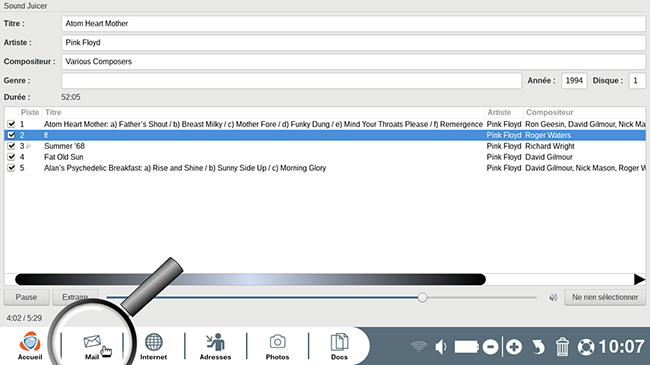Open the Photos camera icon

click(x=277, y=346)
